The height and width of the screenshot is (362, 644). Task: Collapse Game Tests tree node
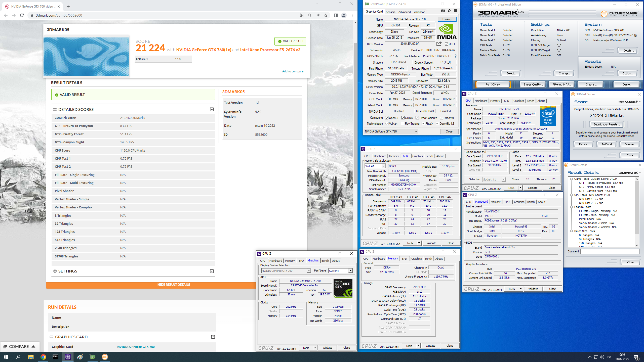[x=571, y=179]
